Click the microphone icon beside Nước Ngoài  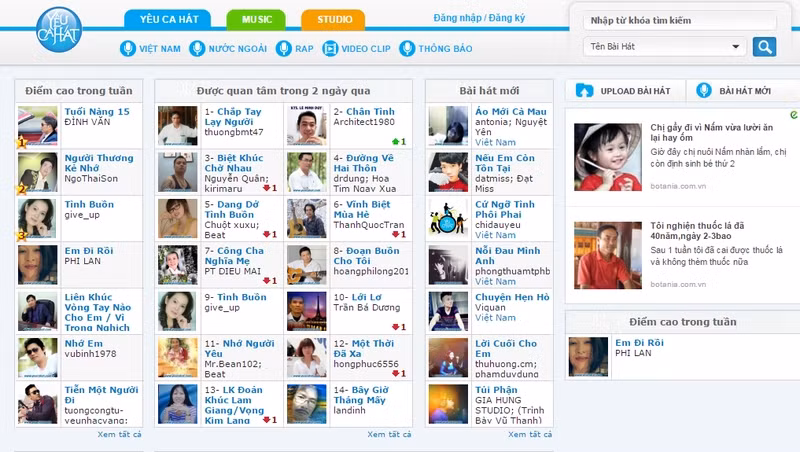pos(197,48)
